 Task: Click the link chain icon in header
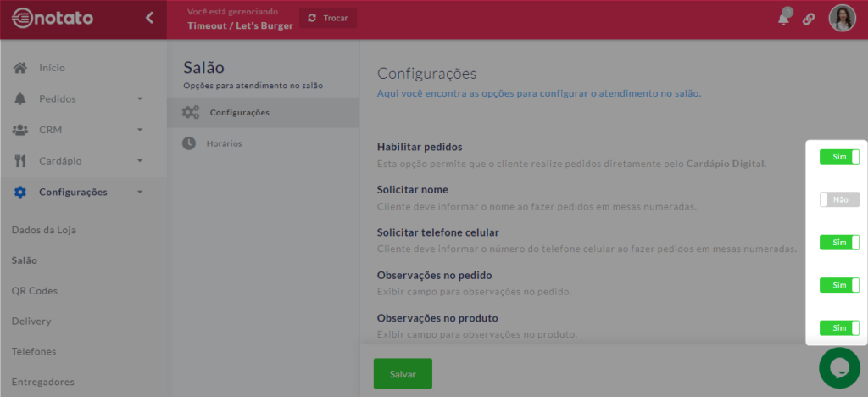coord(809,20)
